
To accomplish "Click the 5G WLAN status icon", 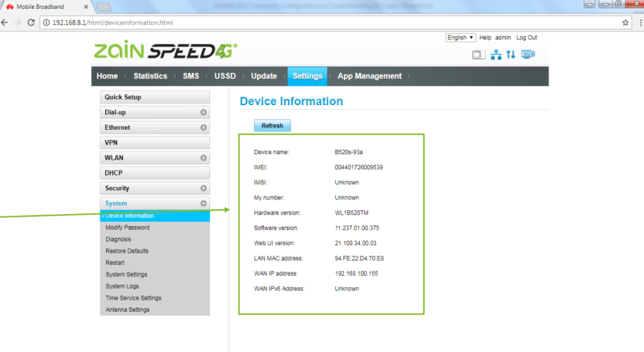I will (x=528, y=54).
